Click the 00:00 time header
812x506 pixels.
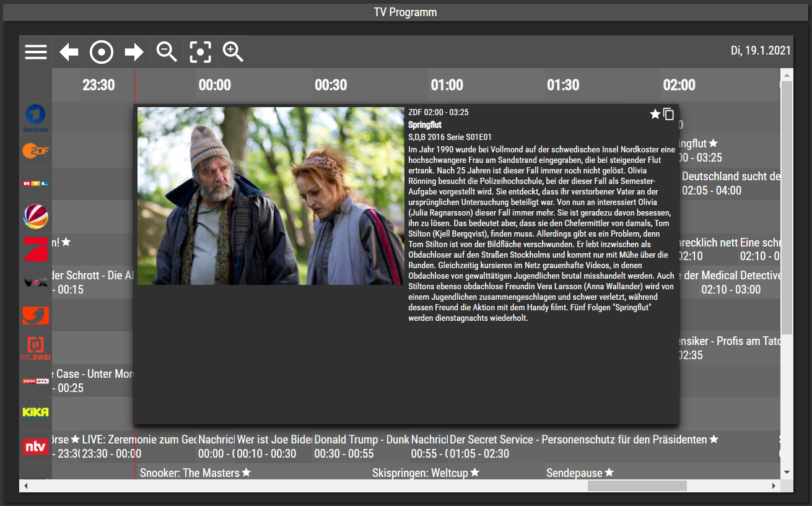[x=215, y=85]
